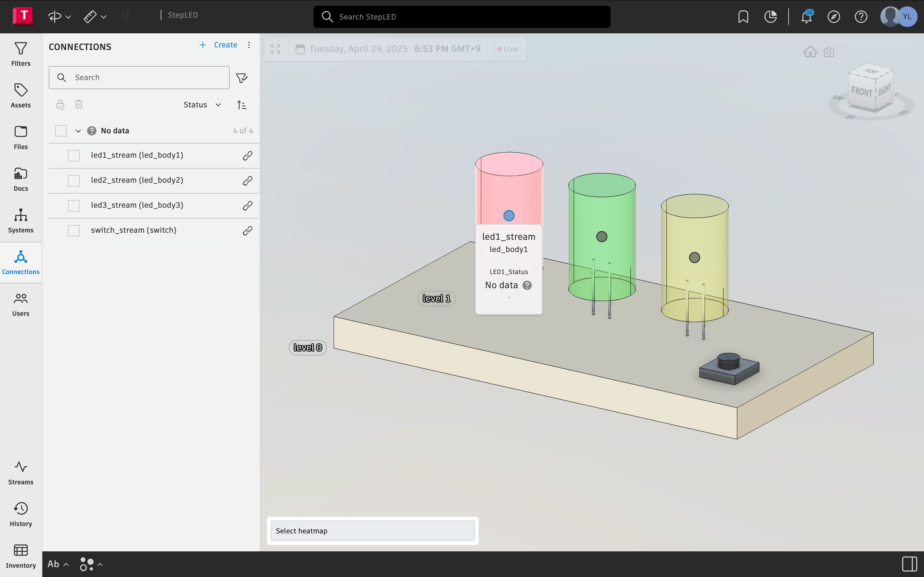Image resolution: width=924 pixels, height=577 pixels.
Task: Open the Filters panel
Action: coord(21,54)
